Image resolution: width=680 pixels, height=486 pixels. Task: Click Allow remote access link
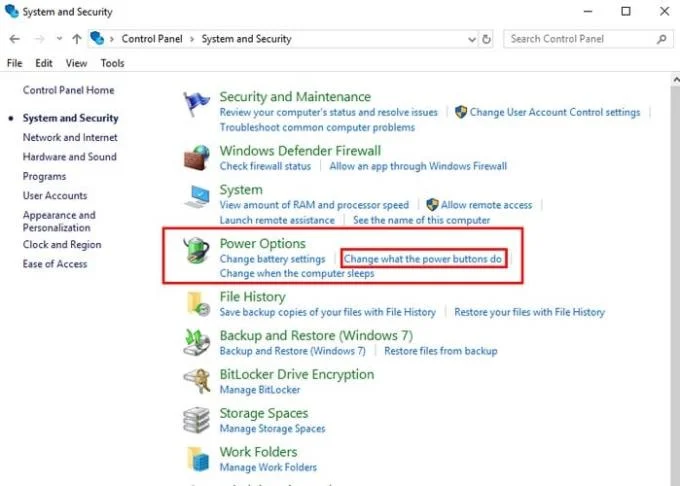coord(486,205)
